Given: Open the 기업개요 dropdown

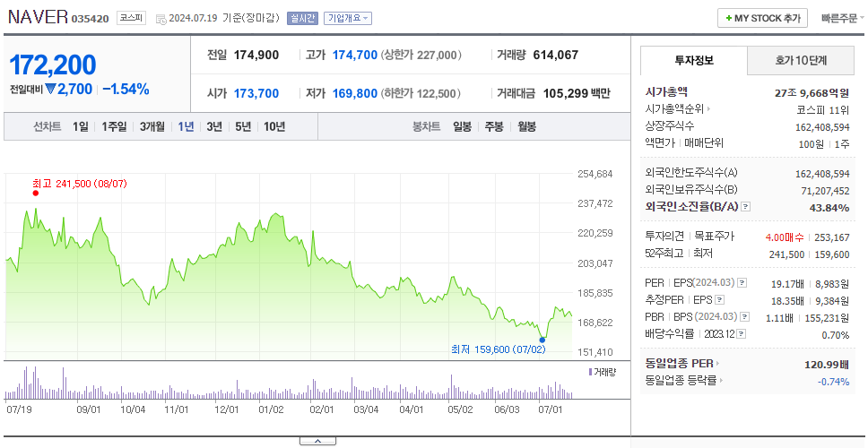Looking at the screenshot, I should click(348, 18).
